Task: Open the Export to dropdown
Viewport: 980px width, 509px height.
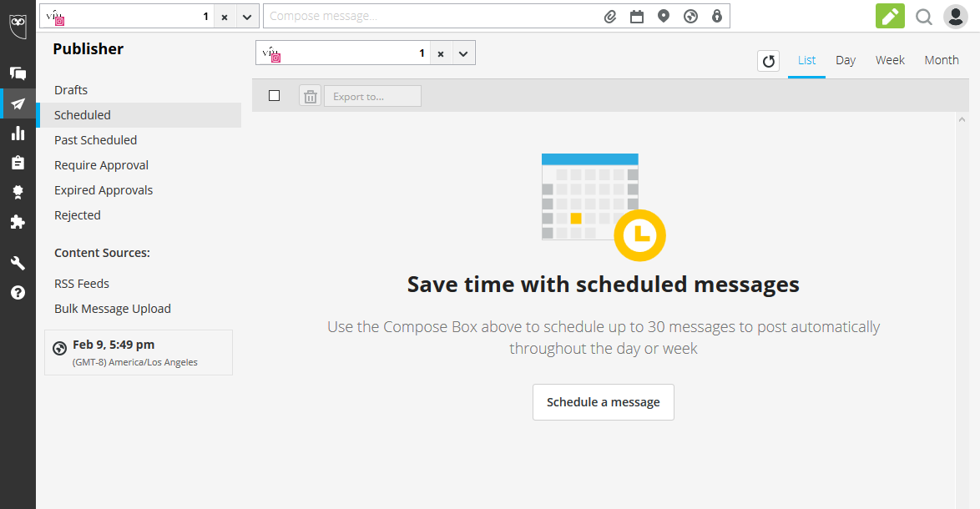Action: [372, 96]
